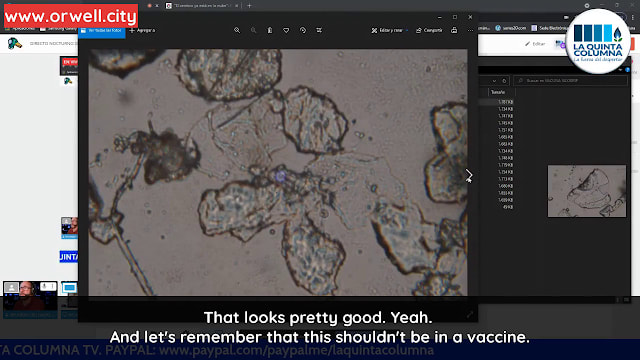Click the Tamaño column header
This screenshot has width=640, height=360.
pos(498,92)
